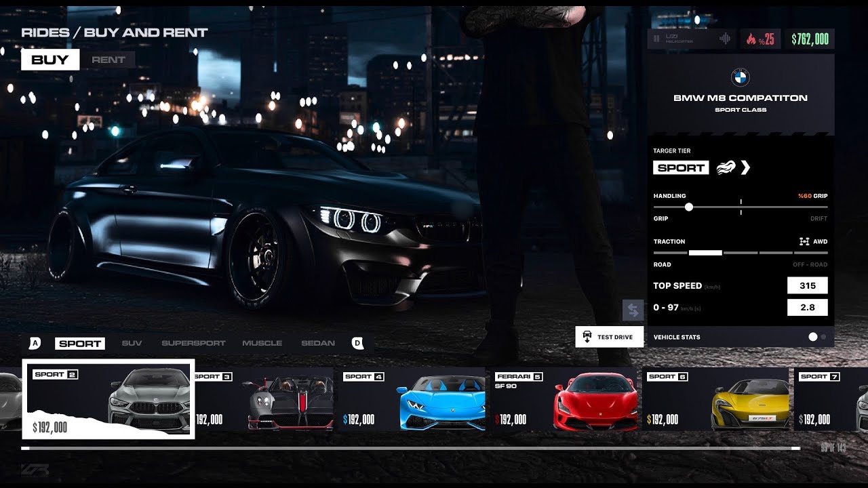Image resolution: width=868 pixels, height=488 pixels.
Task: Select second Vehicle Stats page dot
Action: 823,337
